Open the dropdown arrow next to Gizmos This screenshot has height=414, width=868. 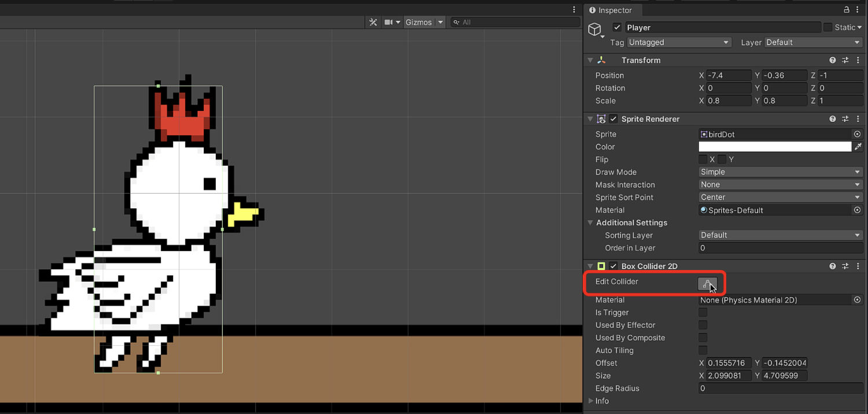coord(440,22)
